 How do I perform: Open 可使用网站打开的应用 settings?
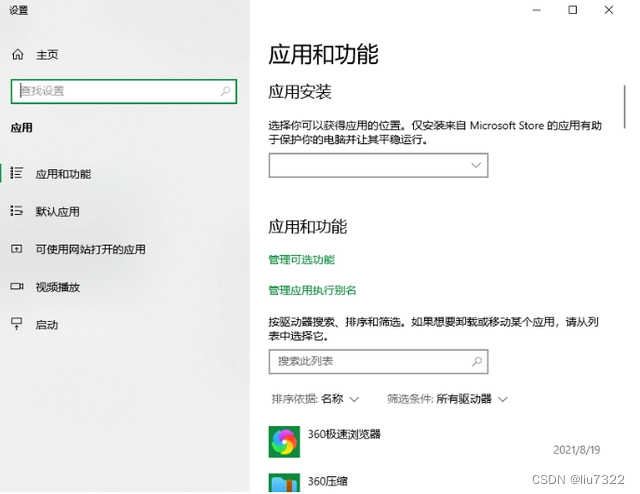click(90, 249)
